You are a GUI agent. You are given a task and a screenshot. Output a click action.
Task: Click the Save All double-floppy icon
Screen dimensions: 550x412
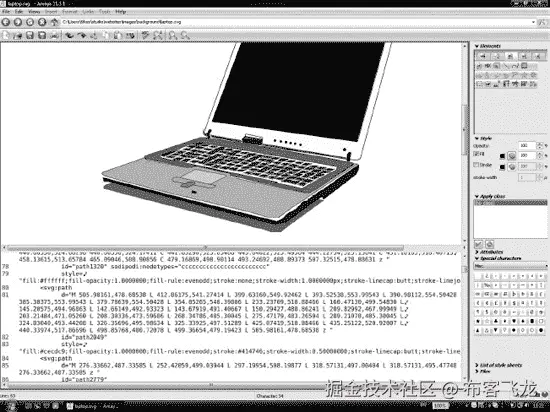point(42,35)
